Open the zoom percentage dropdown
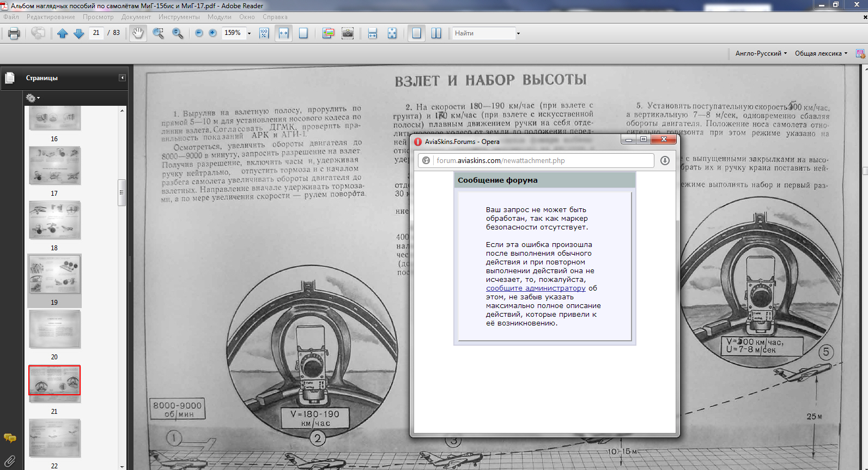 pyautogui.click(x=250, y=33)
